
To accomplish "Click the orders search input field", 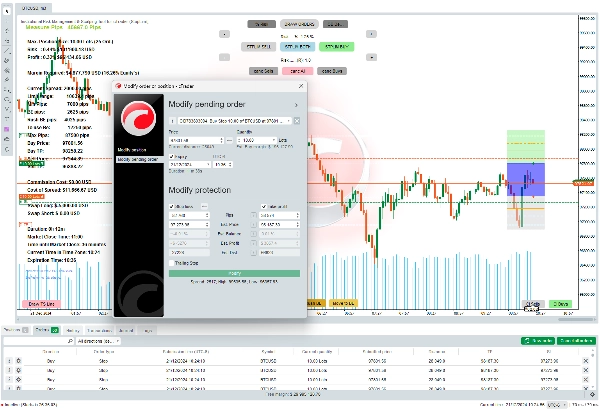I will (x=39, y=341).
